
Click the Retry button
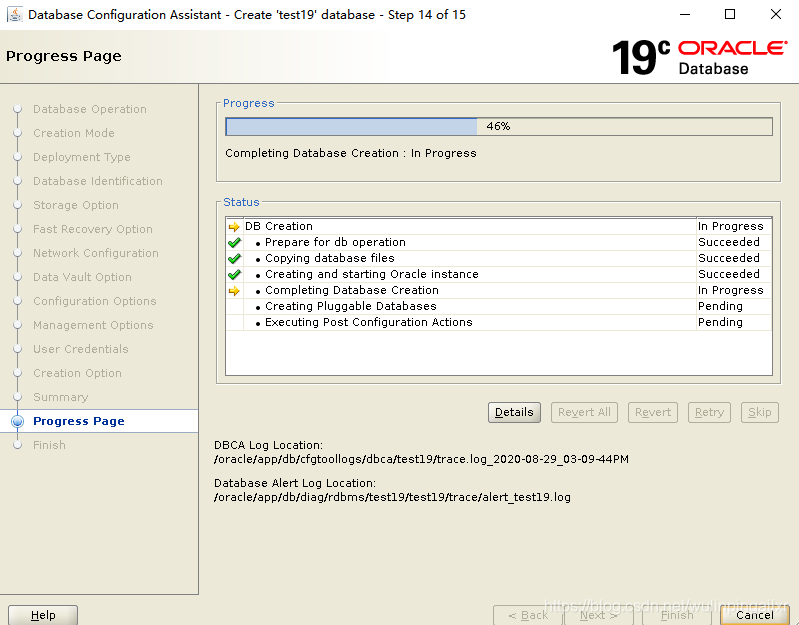[x=709, y=412]
